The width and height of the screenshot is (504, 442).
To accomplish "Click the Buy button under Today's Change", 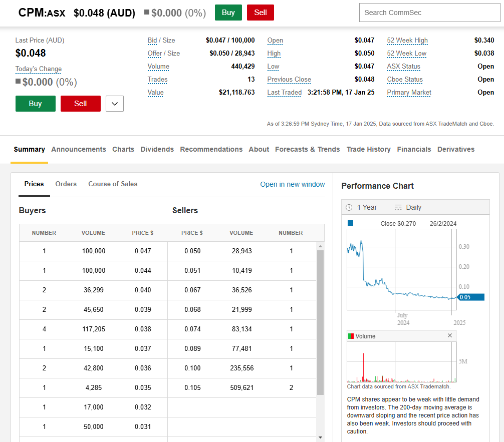I will point(36,104).
